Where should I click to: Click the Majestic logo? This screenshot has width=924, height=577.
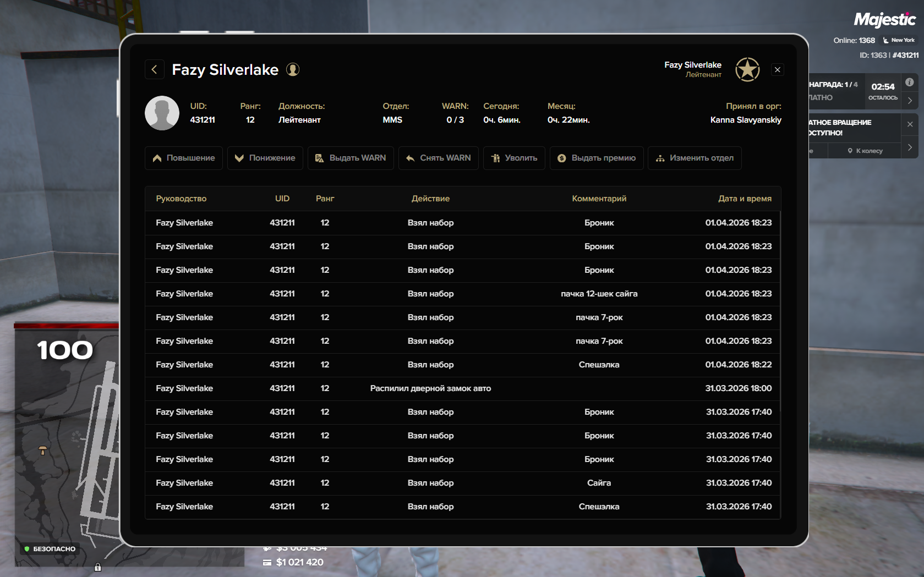click(884, 20)
